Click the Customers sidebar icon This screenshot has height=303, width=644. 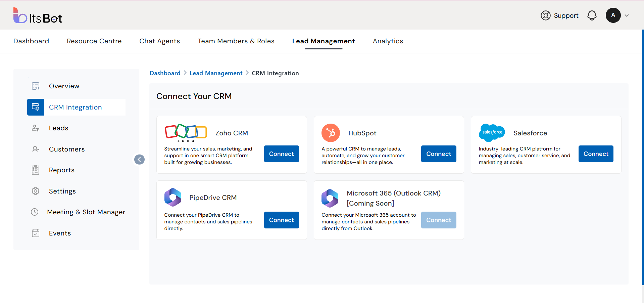(36, 149)
